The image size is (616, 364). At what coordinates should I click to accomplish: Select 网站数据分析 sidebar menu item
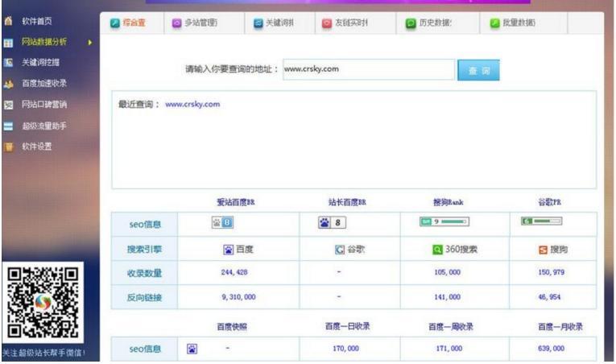(x=44, y=42)
